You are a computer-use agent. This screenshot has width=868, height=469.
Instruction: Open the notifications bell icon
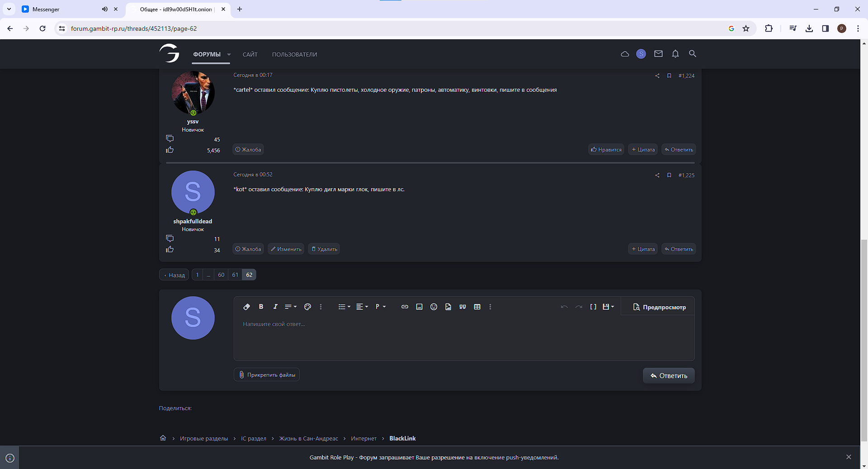[675, 54]
